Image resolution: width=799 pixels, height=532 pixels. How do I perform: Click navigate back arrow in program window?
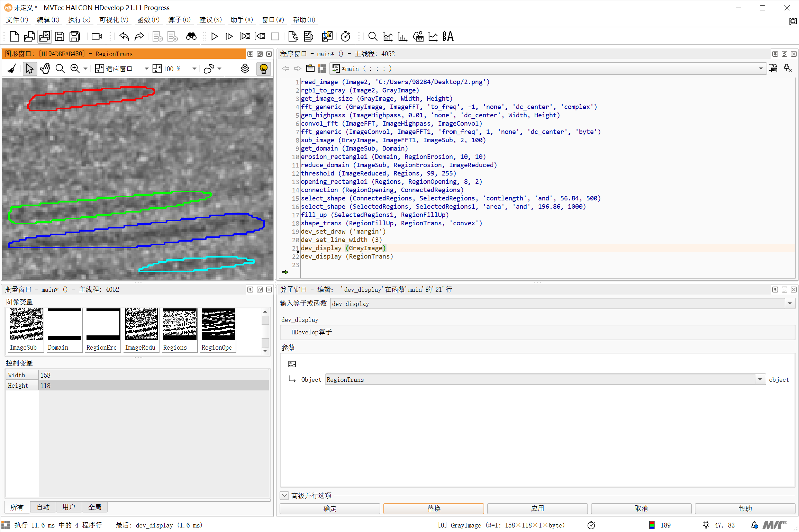[285, 69]
